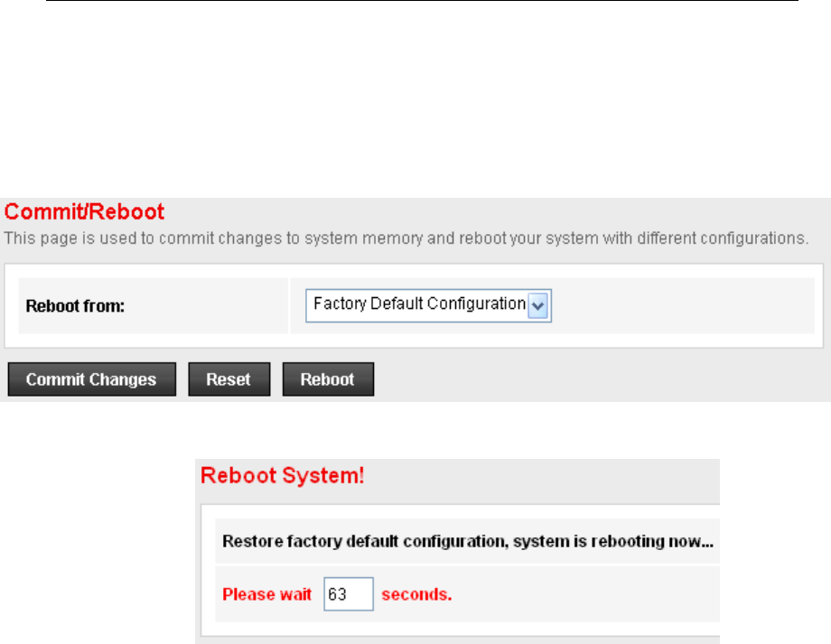
Task: Click the page description about committing changes
Action: click(406, 239)
